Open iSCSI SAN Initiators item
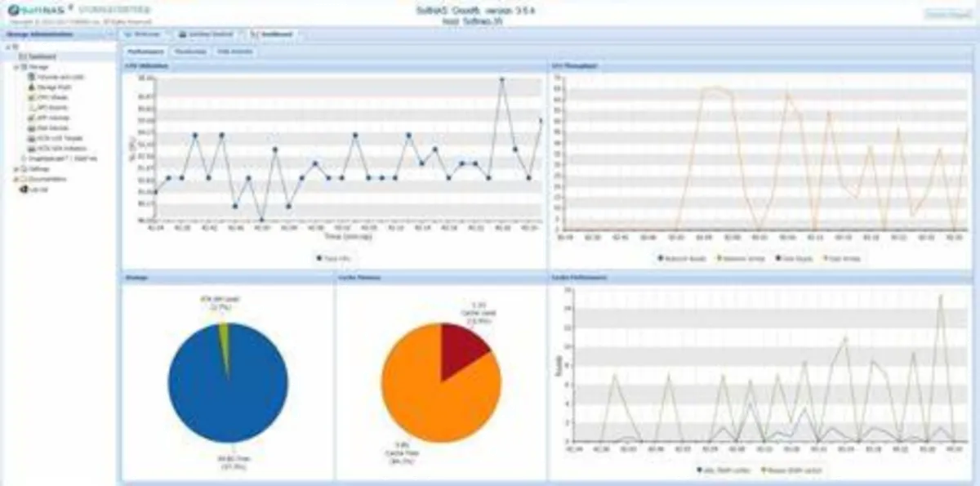The image size is (980, 486). coord(56,149)
